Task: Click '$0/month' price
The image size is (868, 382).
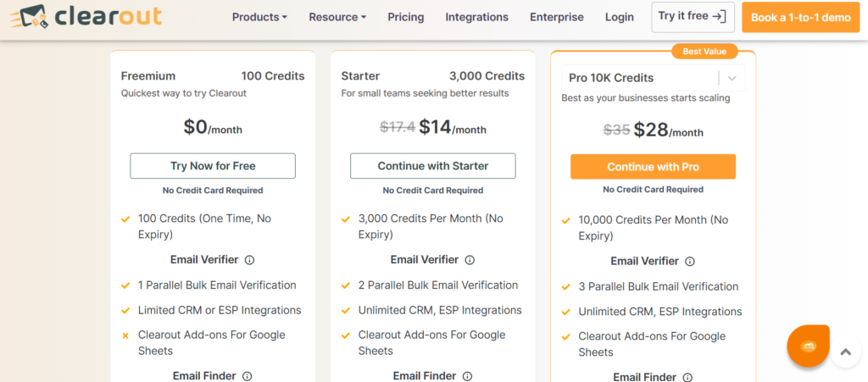Action: [213, 127]
